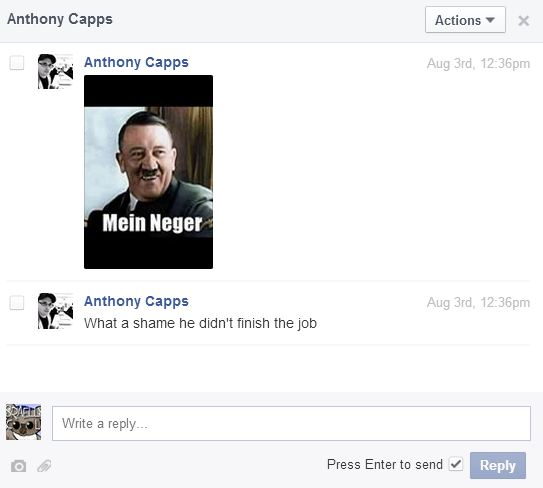
Task: Open Anthony Capps link above text message
Action: tap(136, 301)
